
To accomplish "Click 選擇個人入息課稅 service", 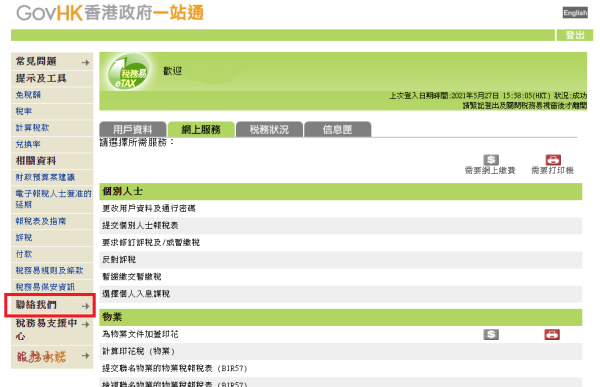I will pyautogui.click(x=136, y=294).
